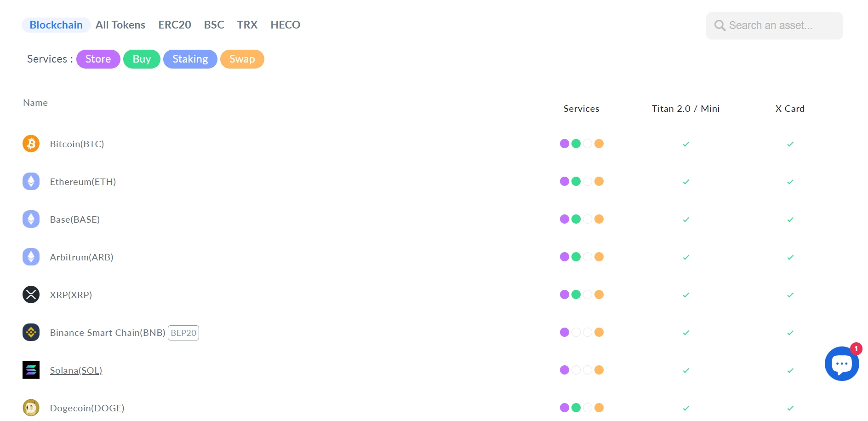This screenshot has height=421, width=868.
Task: Click the Services column header
Action: (x=582, y=109)
